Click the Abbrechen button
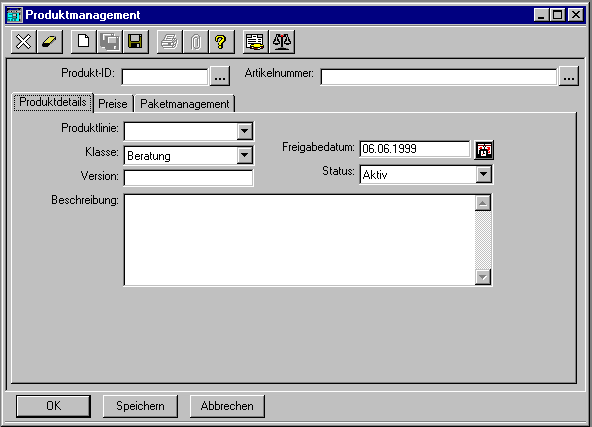 click(x=227, y=406)
